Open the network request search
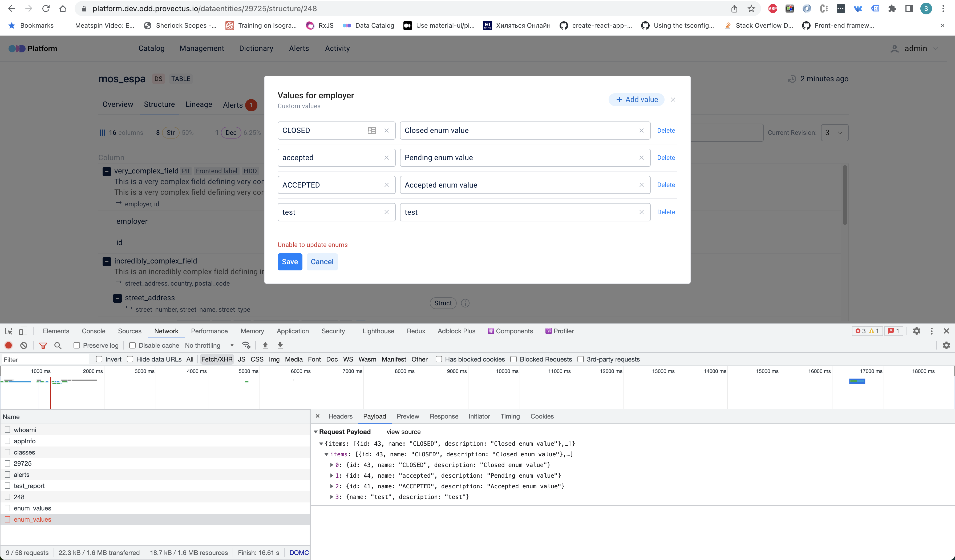955x560 pixels. click(x=58, y=345)
